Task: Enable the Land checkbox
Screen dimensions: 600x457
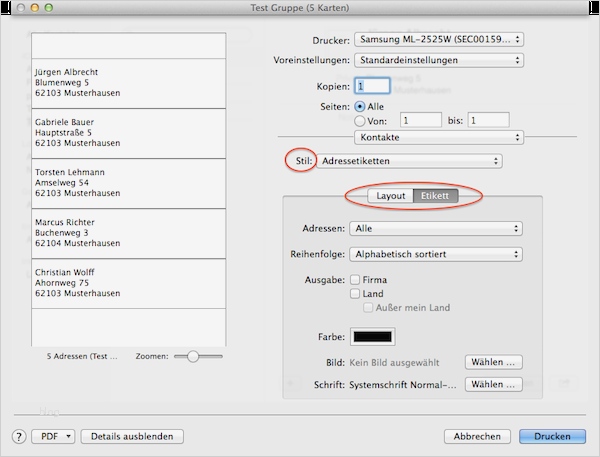Action: 355,294
